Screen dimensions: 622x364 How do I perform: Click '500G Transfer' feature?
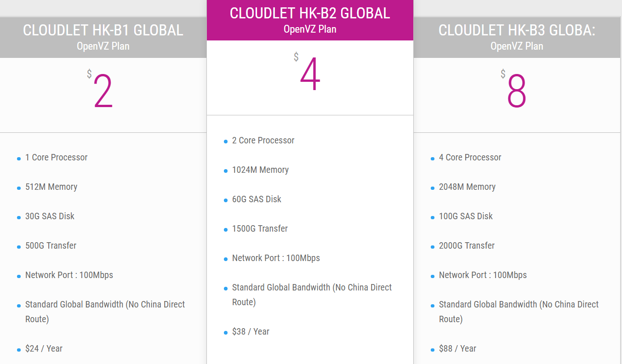tap(51, 245)
